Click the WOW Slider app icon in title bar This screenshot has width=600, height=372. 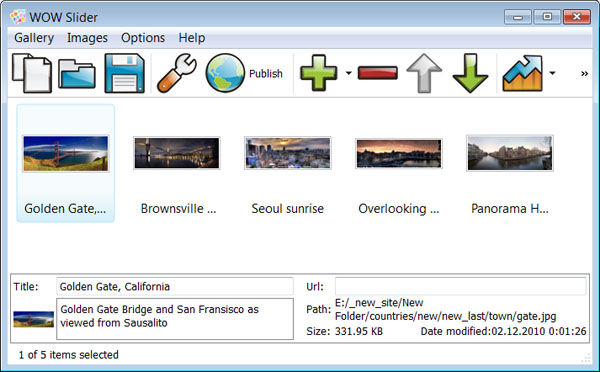[18, 17]
